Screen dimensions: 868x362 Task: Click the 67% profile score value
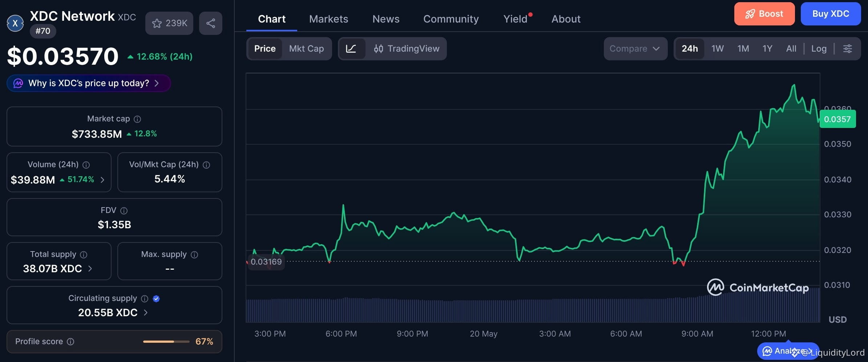(x=204, y=342)
